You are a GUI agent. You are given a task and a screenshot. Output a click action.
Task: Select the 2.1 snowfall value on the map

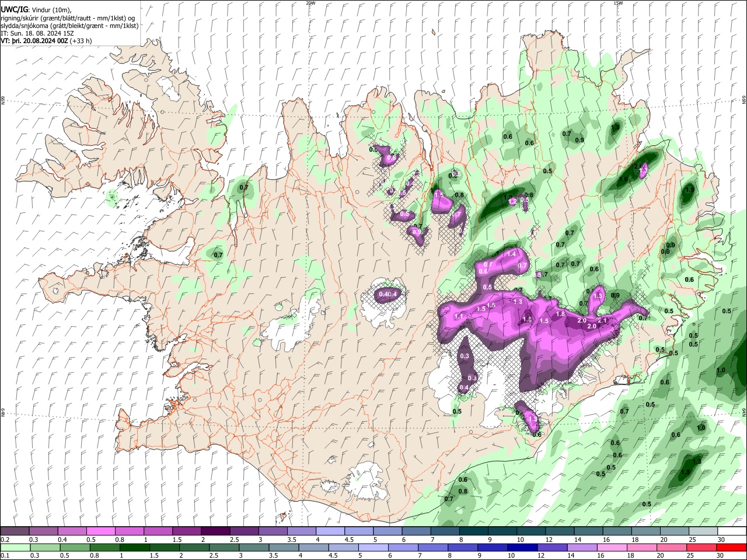coord(603,321)
